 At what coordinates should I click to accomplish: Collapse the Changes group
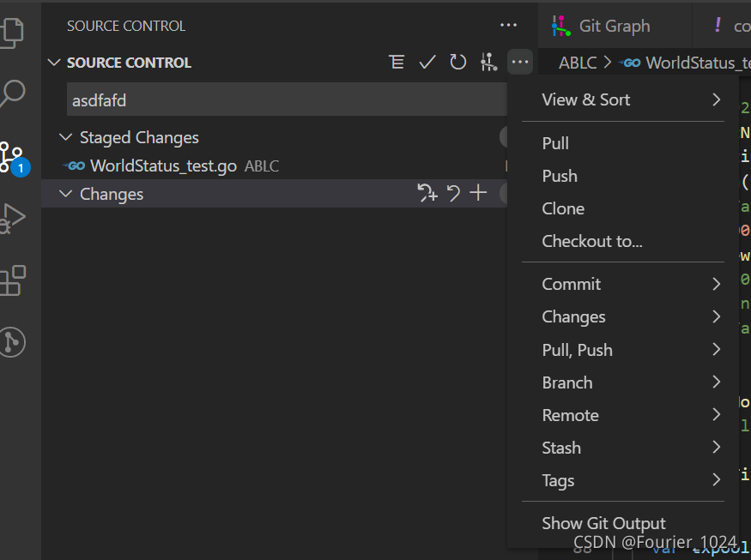click(x=65, y=194)
